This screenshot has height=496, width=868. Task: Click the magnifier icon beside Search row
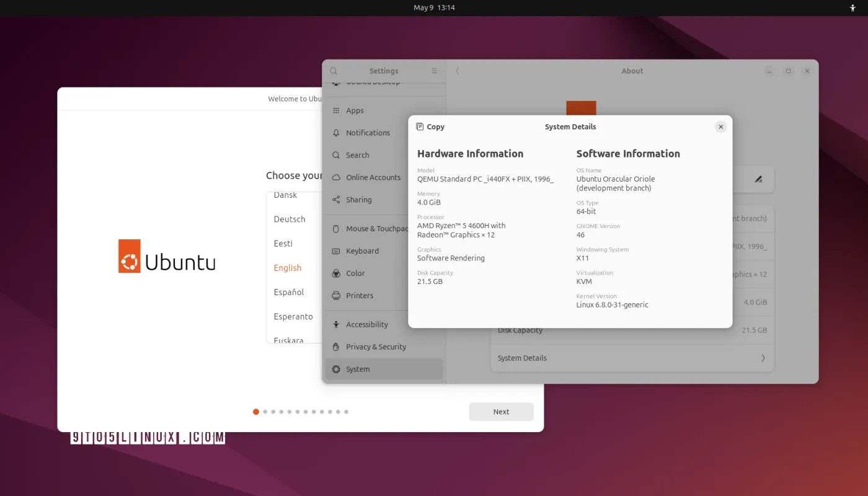(336, 155)
